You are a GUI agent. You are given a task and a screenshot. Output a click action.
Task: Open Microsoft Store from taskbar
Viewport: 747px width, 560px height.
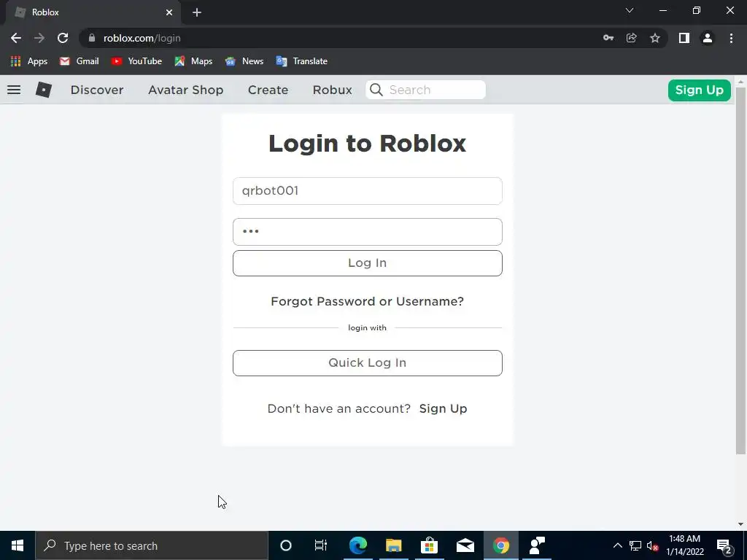429,545
